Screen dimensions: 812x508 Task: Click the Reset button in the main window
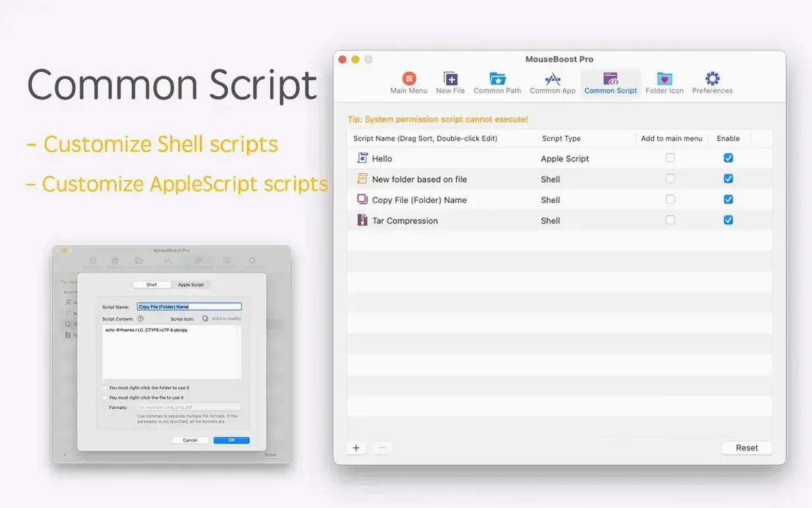(747, 448)
